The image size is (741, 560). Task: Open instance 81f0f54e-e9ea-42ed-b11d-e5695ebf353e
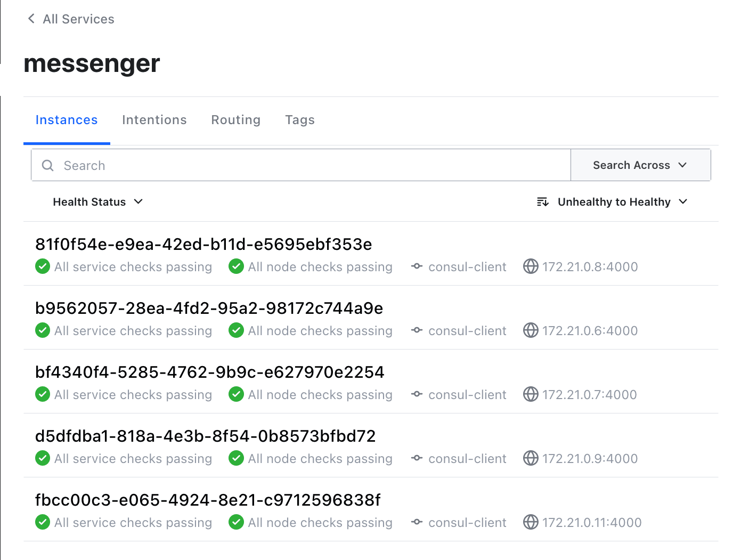(x=203, y=244)
